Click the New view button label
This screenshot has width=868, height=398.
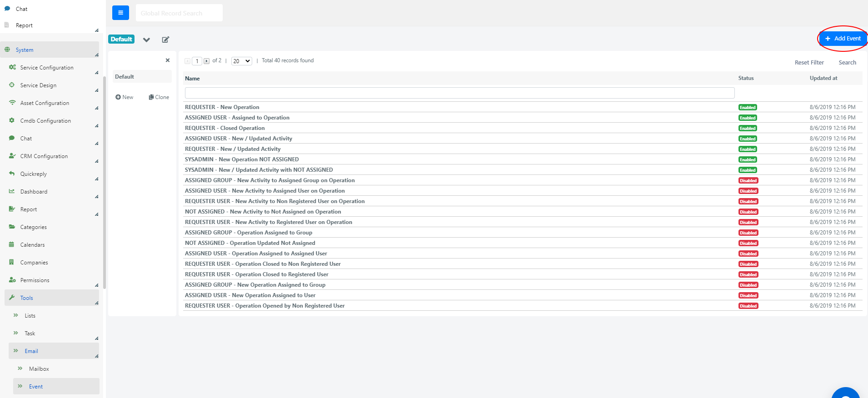pos(128,97)
